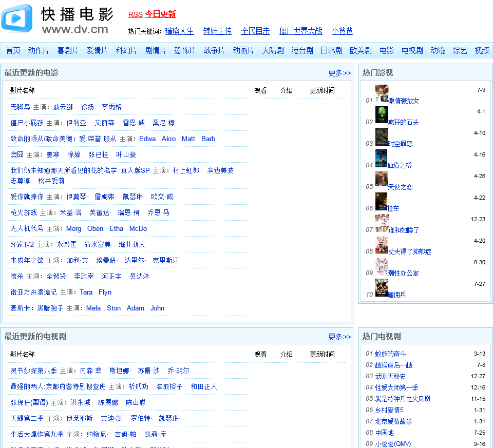This screenshot has height=448, width=493.
Task: Open hot TV series 越狱最后一越
Action: point(394,365)
